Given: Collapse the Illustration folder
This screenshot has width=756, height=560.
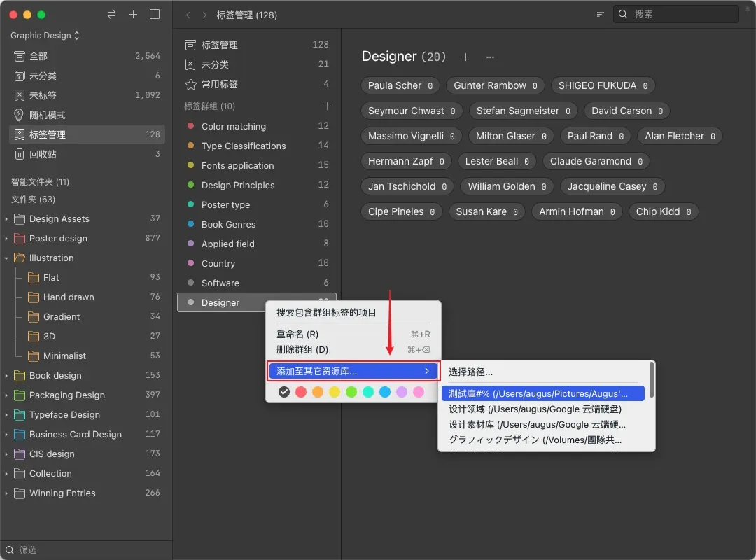Looking at the screenshot, I should point(6,258).
